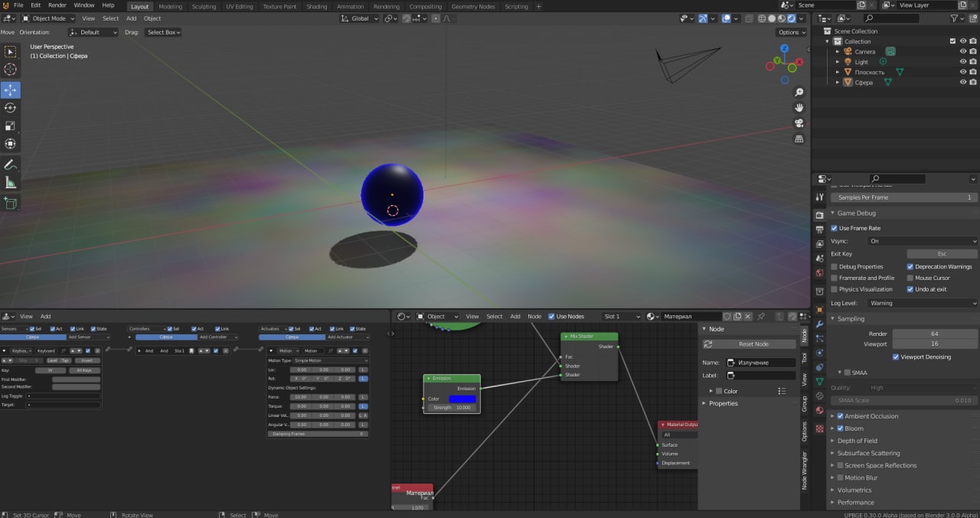Open the Modifiers wrench properties tab
Screen dimensions: 980x518
tap(819, 324)
